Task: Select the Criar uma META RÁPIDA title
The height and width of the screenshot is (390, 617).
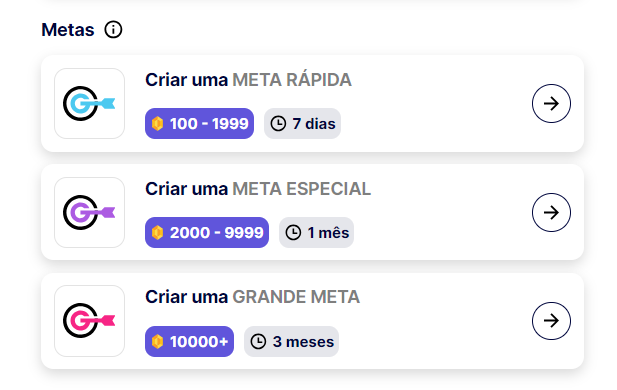Action: coord(248,80)
